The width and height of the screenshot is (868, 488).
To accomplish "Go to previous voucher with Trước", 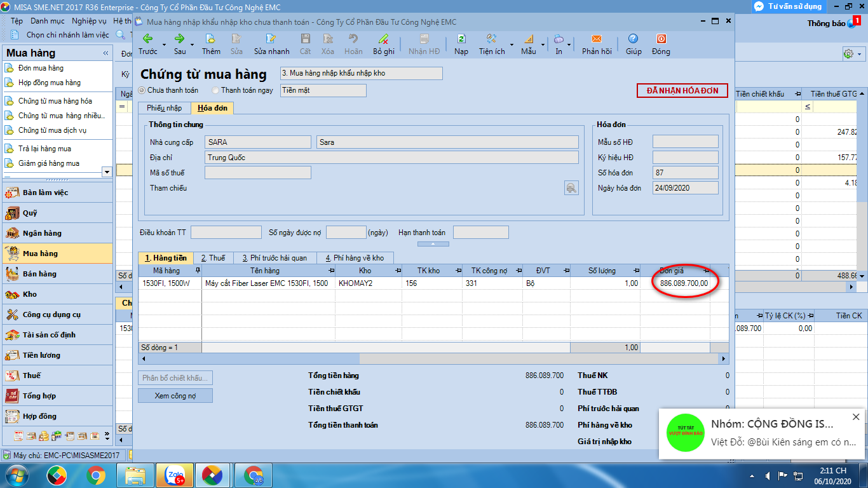I will 148,44.
